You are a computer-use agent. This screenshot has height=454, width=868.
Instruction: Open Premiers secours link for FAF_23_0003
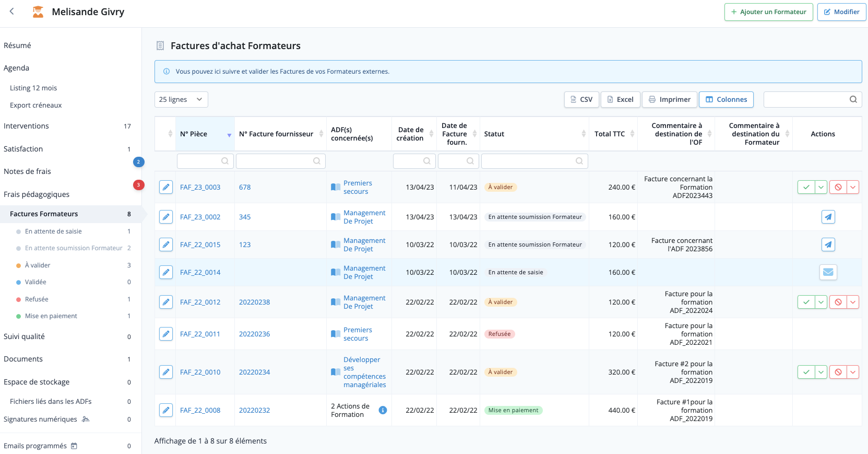tap(358, 187)
